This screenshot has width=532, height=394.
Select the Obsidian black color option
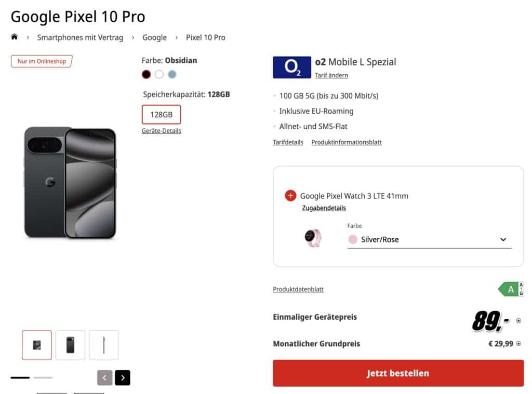pos(146,74)
